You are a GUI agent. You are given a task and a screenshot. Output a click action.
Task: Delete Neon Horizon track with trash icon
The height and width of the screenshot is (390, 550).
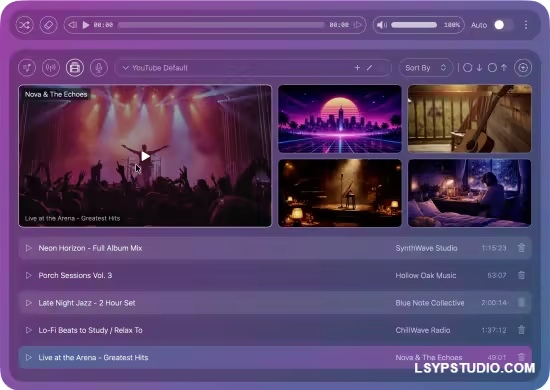tap(521, 248)
